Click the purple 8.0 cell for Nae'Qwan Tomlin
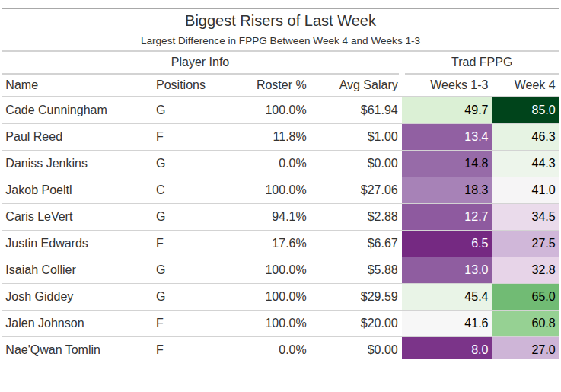The image size is (561, 392). click(x=447, y=349)
